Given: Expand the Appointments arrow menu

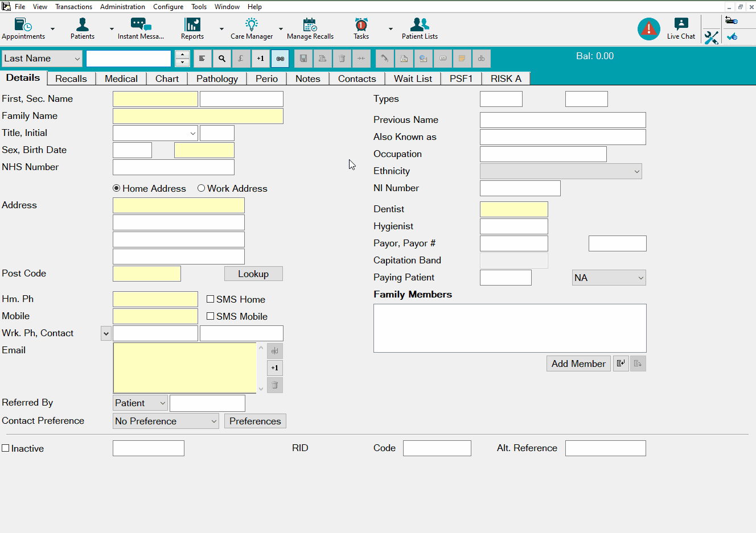Looking at the screenshot, I should 53,29.
